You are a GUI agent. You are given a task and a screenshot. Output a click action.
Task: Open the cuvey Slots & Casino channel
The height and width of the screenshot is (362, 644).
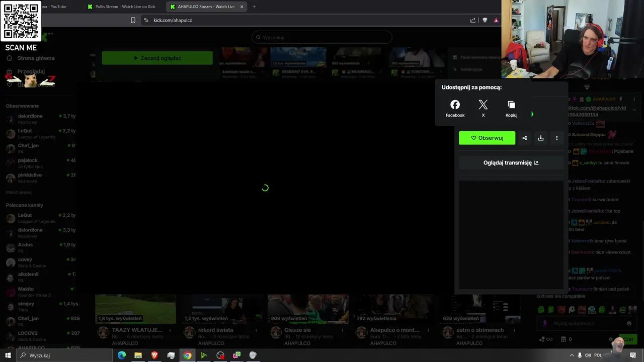pyautogui.click(x=40, y=262)
